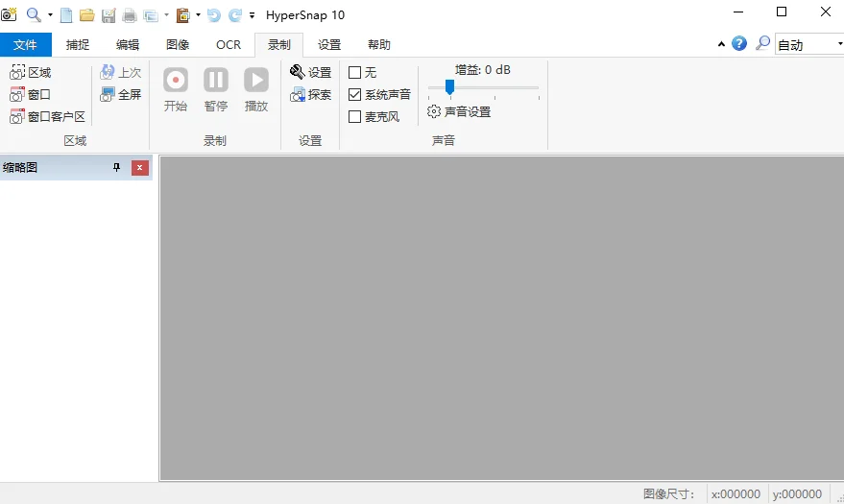Expand the paste dropdown arrow
This screenshot has height=504, width=844.
198,15
